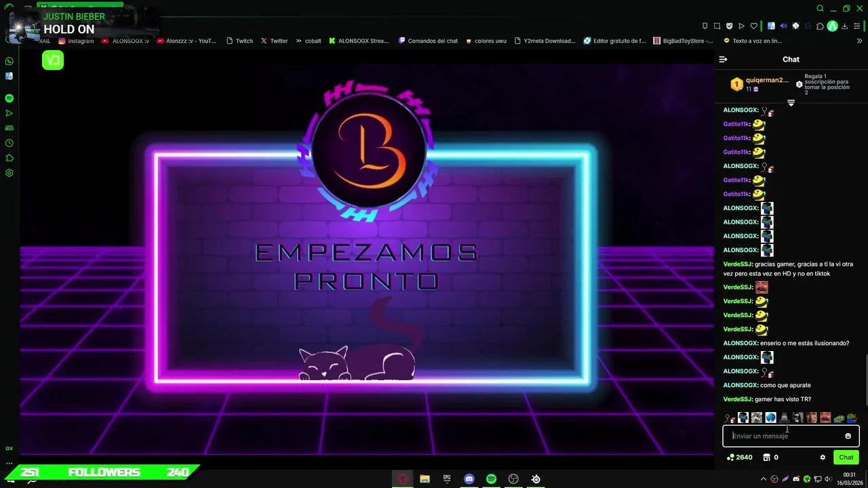
Task: Open the Downloads icon in toolbar
Action: pos(845,26)
